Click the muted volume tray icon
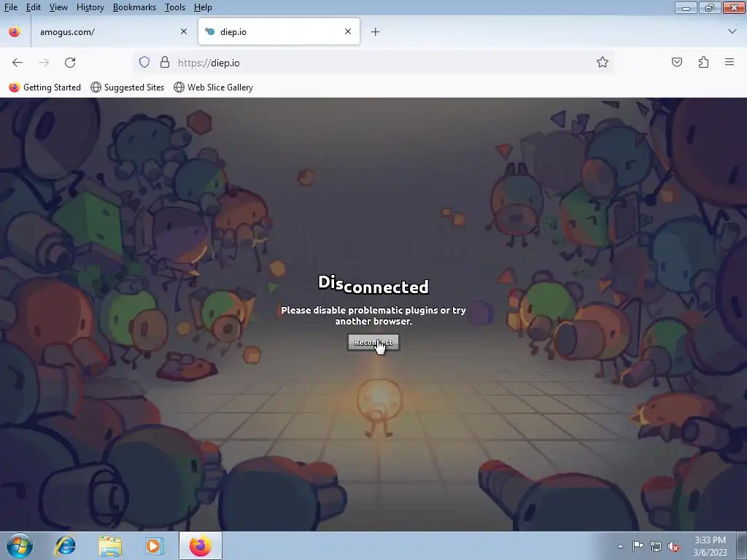Image resolution: width=747 pixels, height=560 pixels. tap(673, 546)
